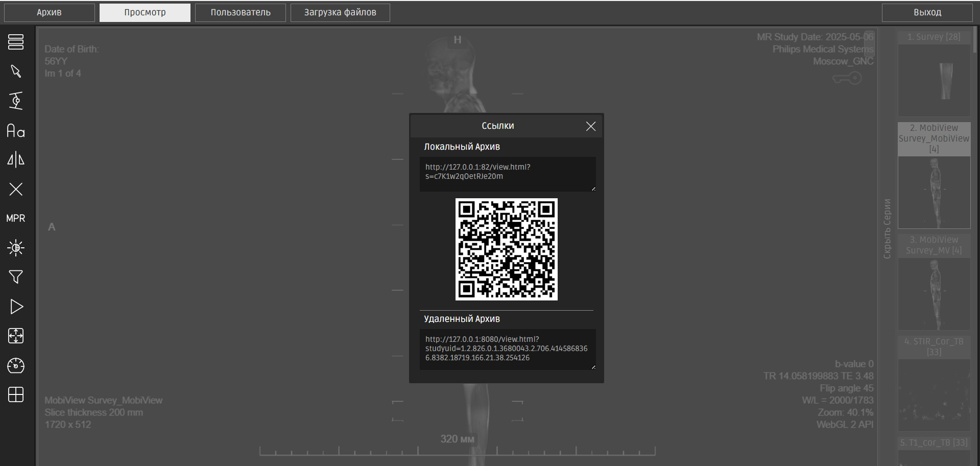Open the series list menu icon

tap(16, 42)
